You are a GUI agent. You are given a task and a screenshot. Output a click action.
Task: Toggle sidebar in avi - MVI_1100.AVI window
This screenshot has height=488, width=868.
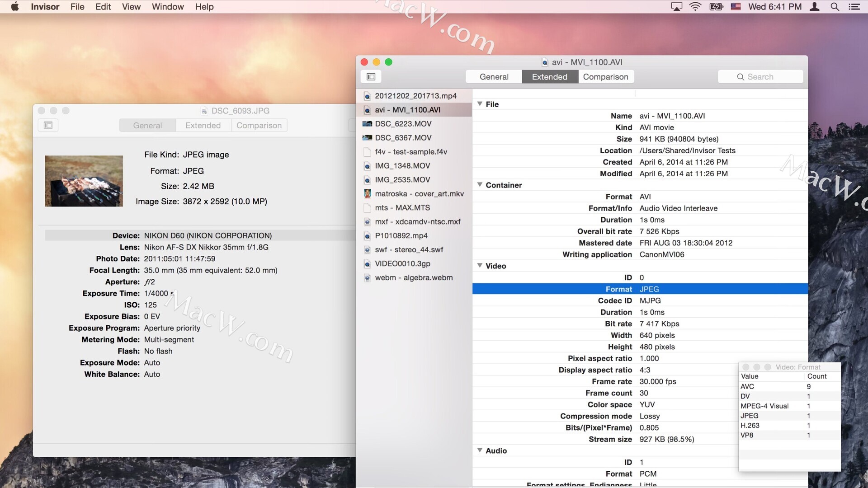click(371, 77)
